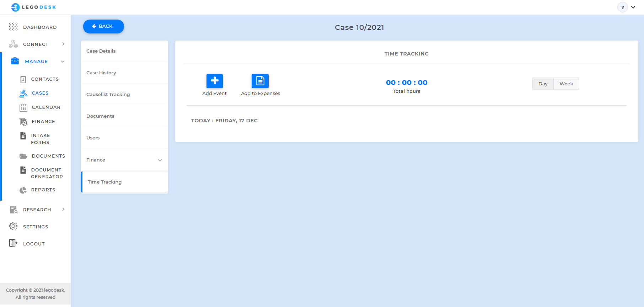Screen dimensions: 644x307
Task: Open the Causelist Tracking tab
Action: pos(124,94)
